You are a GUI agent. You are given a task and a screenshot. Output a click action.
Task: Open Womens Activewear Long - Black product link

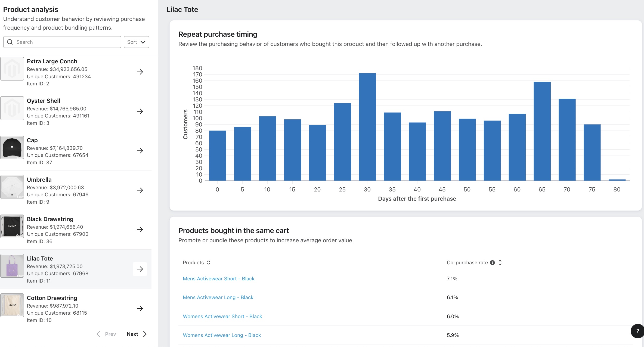click(x=222, y=335)
